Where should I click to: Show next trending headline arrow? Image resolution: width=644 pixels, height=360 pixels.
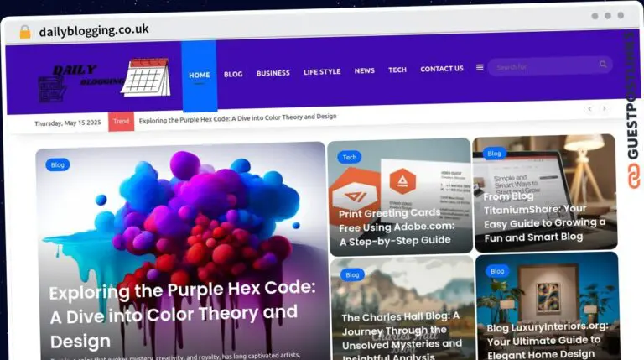click(604, 108)
